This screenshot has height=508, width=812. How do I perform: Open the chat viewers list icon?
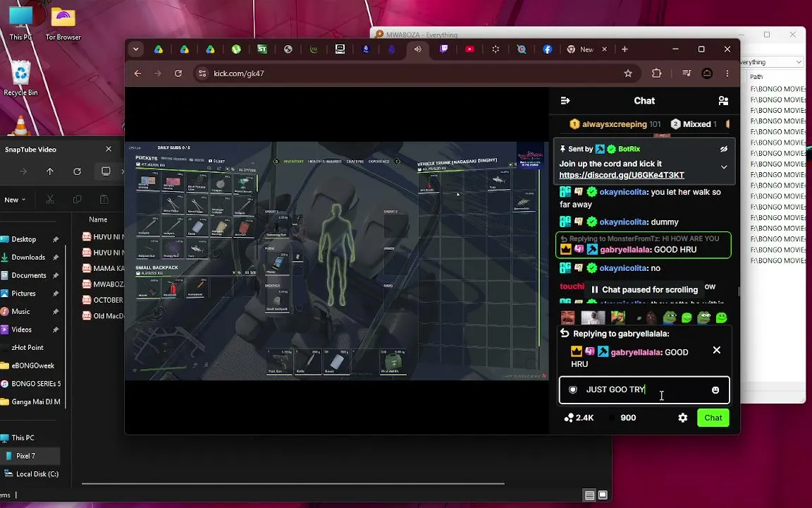pyautogui.click(x=723, y=101)
